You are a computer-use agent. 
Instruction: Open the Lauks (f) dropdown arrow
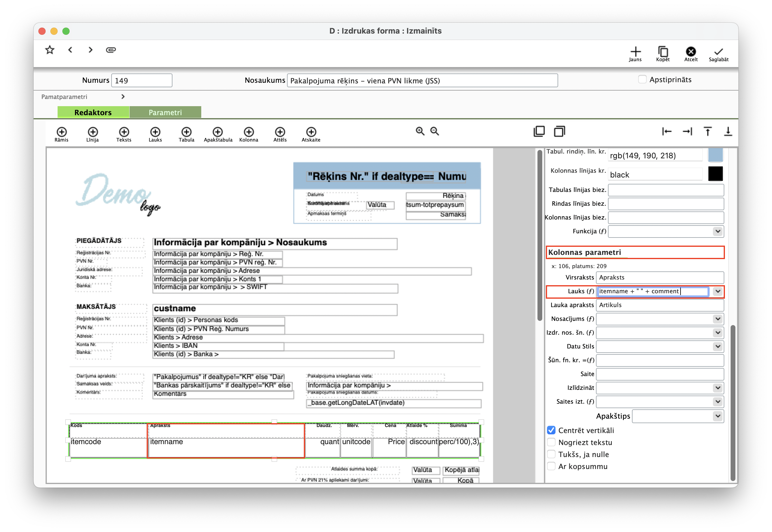pos(718,291)
